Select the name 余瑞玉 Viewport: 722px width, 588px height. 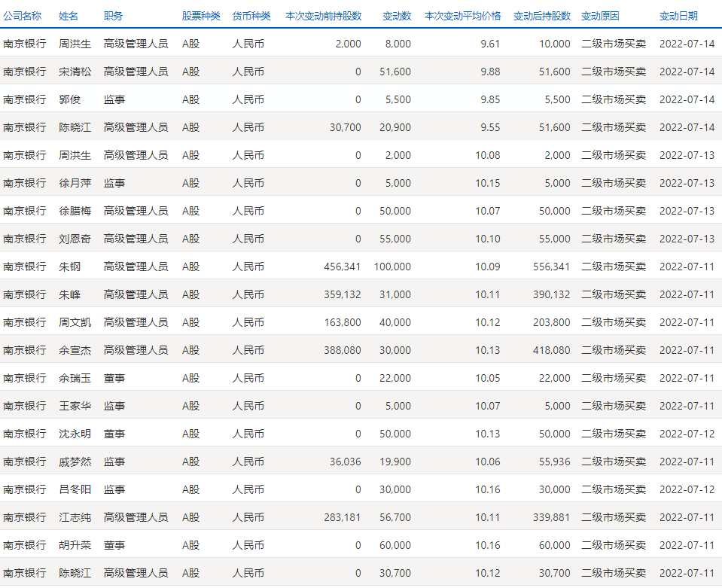tap(75, 378)
